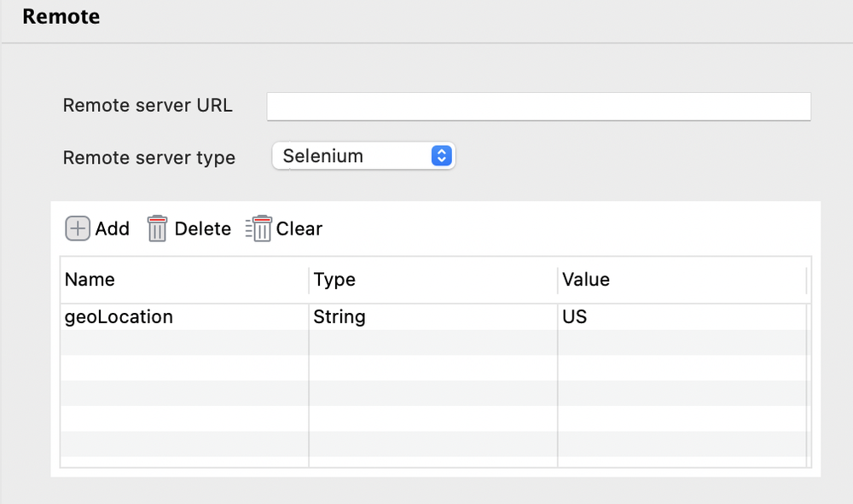Click the Delete icon to remove geoLocation
Screen dimensions: 853x504
coord(157,229)
